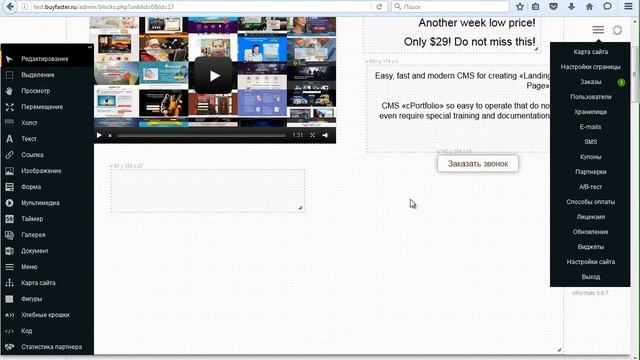Open Способы оплаты in the right menu
Viewport: 640px width, 360px height.
pyautogui.click(x=590, y=202)
